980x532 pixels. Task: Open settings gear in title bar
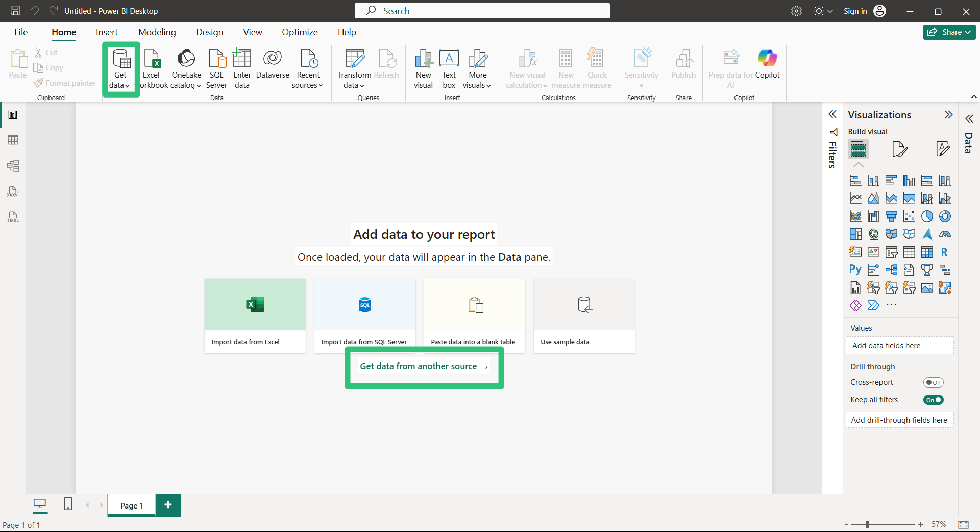[796, 11]
